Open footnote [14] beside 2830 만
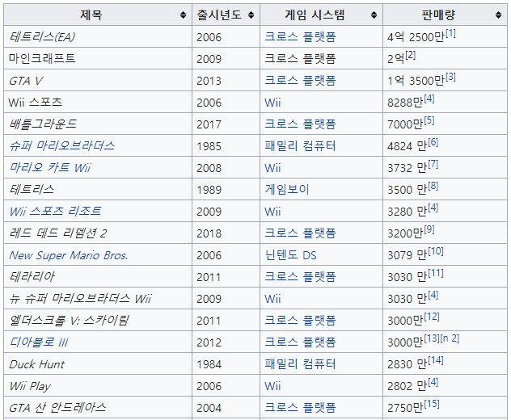511x420 pixels. [436, 360]
